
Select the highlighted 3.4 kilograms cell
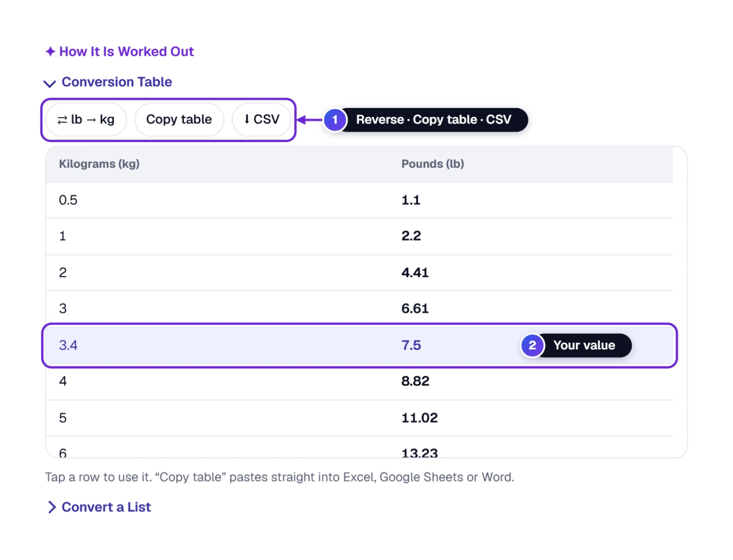pyautogui.click(x=68, y=345)
